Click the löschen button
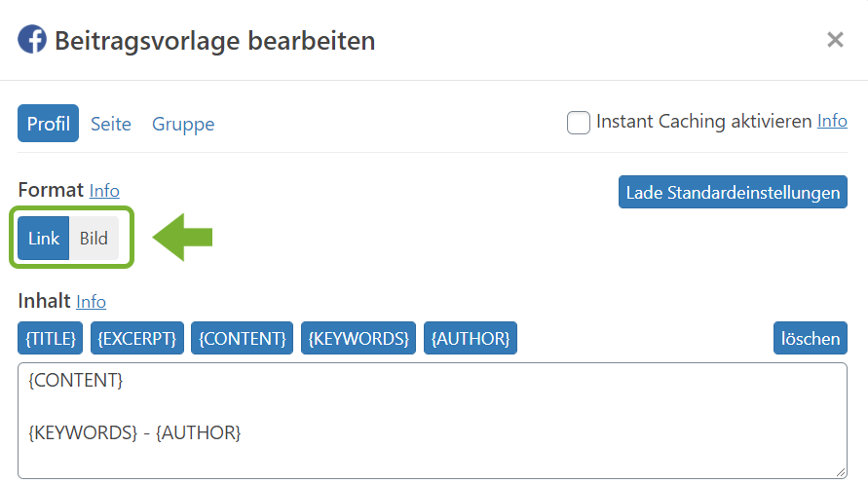 click(810, 338)
